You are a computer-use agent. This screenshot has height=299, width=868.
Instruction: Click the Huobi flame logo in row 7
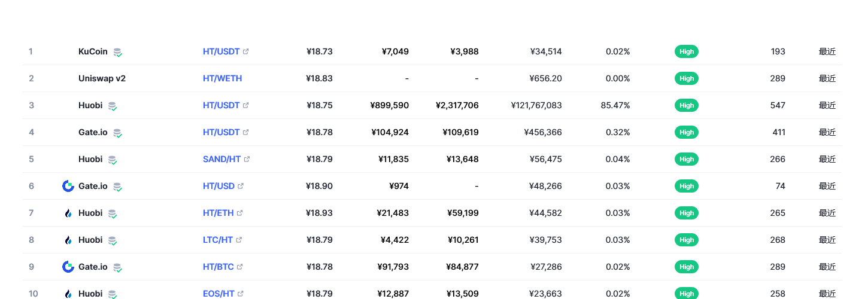click(x=68, y=213)
